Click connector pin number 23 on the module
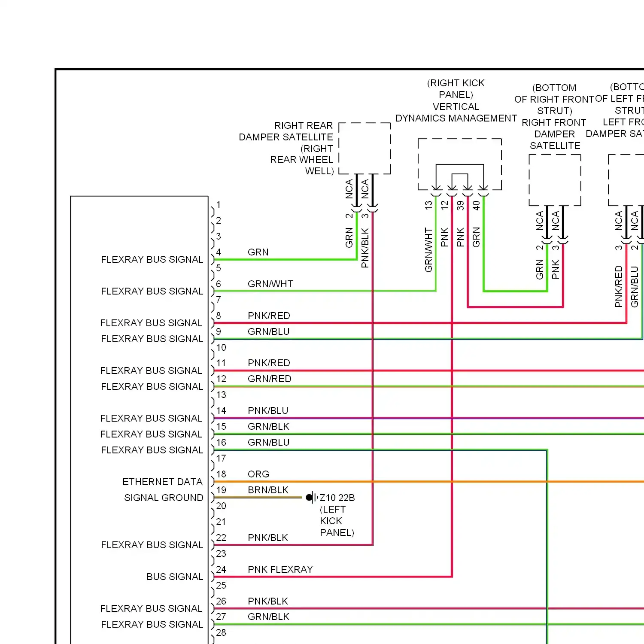The image size is (644, 644). (x=221, y=553)
